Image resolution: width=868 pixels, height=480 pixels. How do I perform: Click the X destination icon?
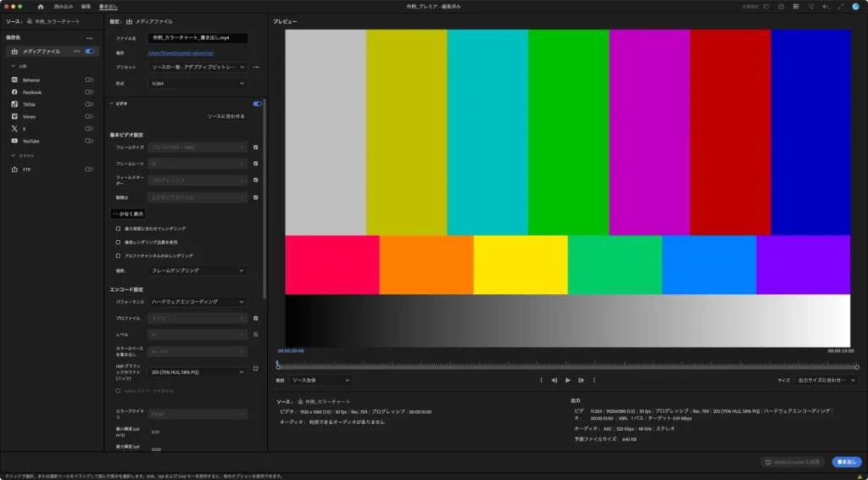click(x=14, y=128)
